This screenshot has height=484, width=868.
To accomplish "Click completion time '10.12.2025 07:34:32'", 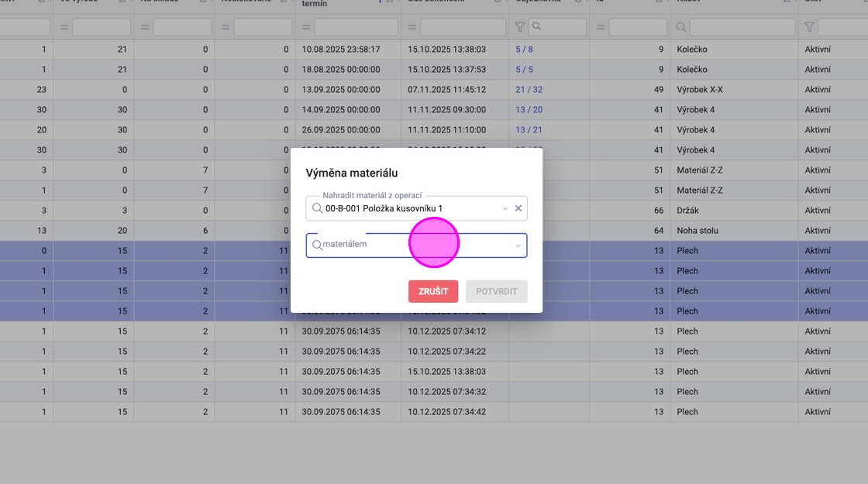I will (x=446, y=392).
